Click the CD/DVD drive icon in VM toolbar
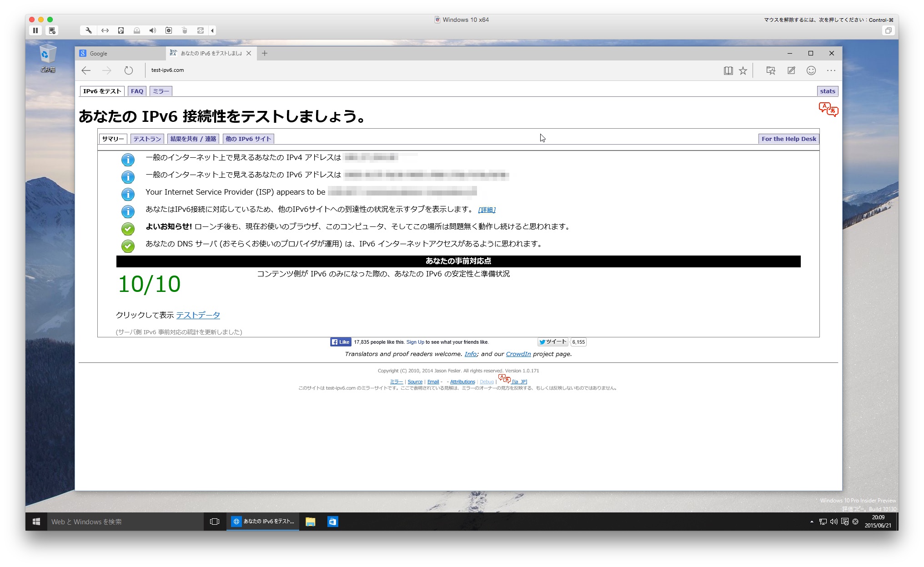The width and height of the screenshot is (924, 567). 137,30
